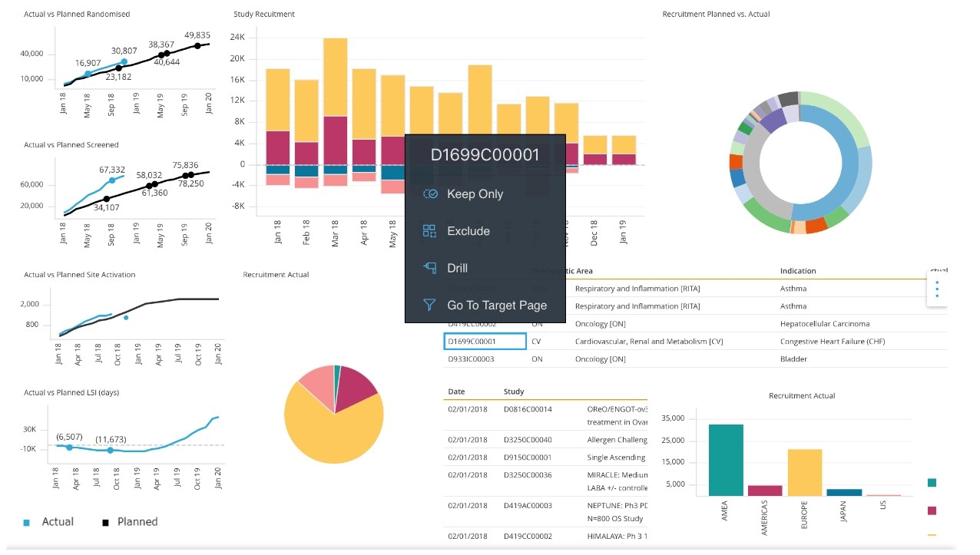
Task: Click the black Planned legend marker
Action: [105, 523]
